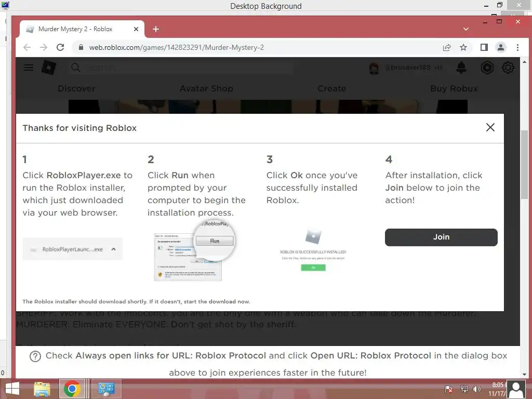
Task: Click the Join button in the dialog
Action: [x=441, y=237]
